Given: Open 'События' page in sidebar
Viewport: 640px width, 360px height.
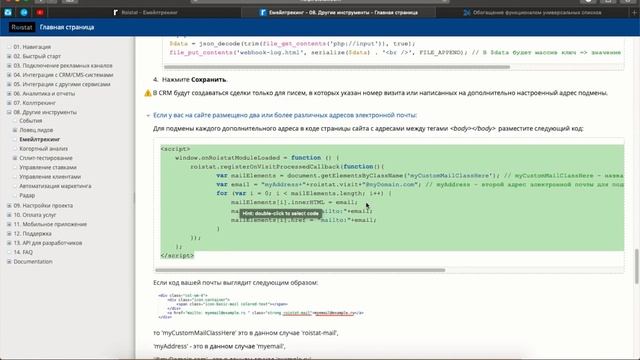Looking at the screenshot, I should click(31, 121).
